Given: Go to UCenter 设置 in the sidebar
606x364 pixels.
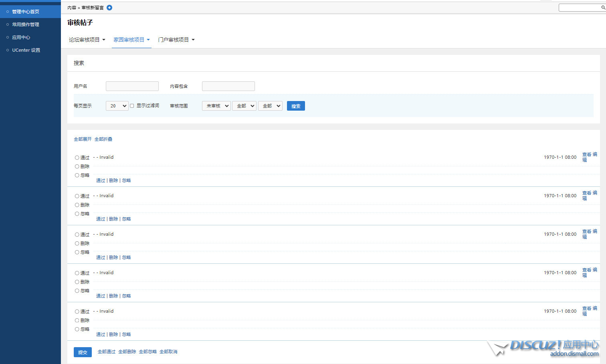Looking at the screenshot, I should point(26,50).
